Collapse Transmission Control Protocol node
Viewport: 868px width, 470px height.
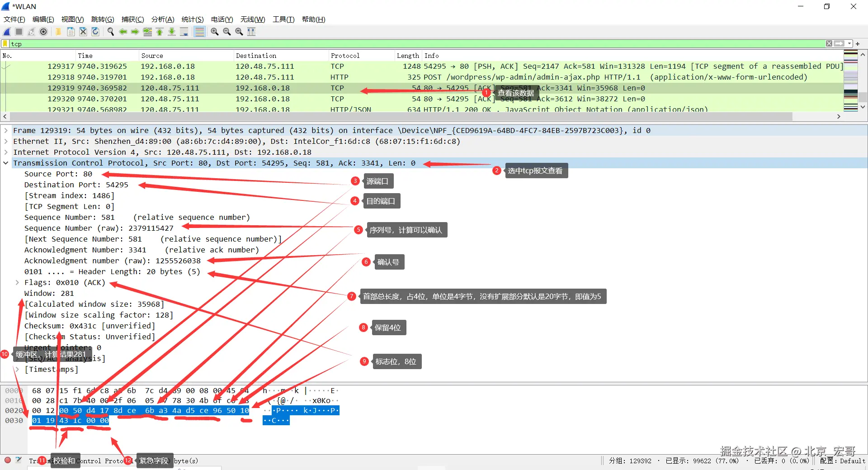tap(6, 163)
